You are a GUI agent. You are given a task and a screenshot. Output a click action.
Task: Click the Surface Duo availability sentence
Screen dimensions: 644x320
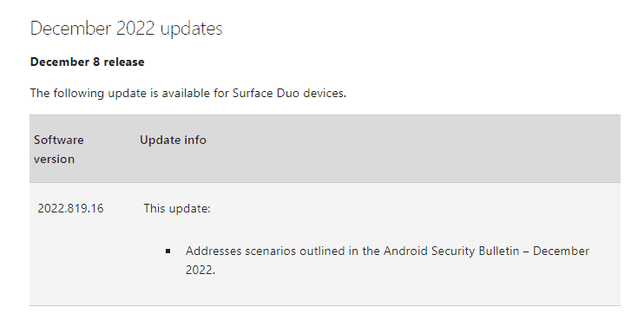click(188, 93)
